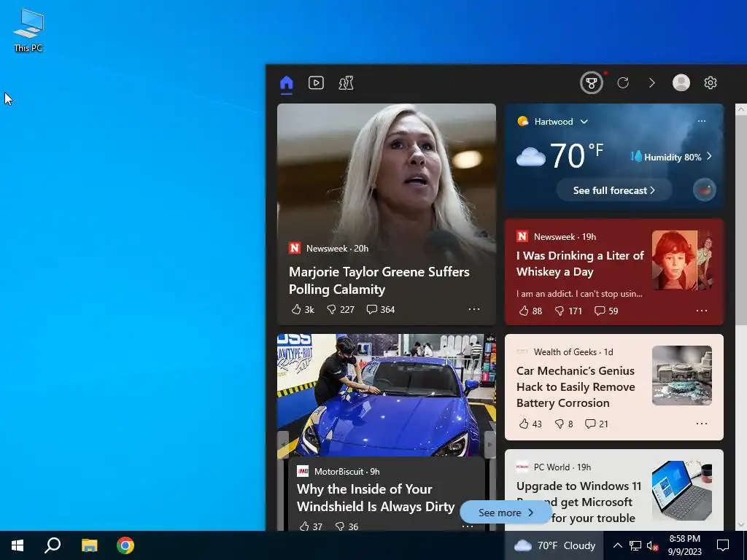Open more options on Greene story card
This screenshot has height=560, width=747.
click(474, 309)
